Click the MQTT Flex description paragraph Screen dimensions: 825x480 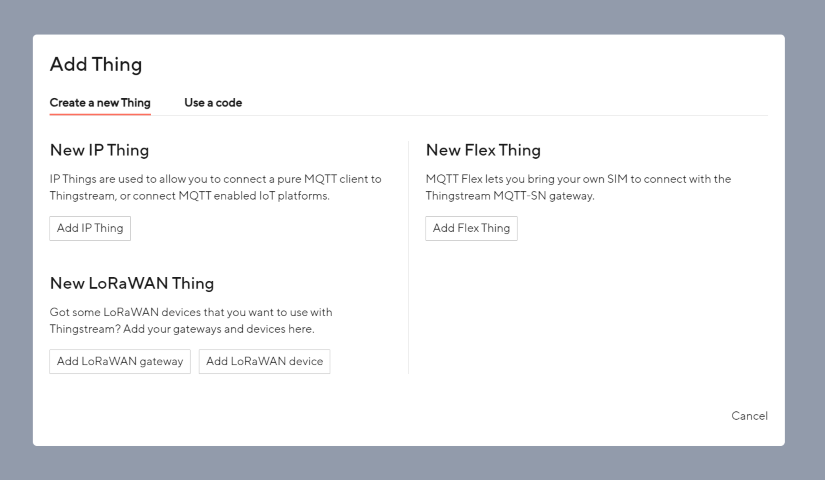pos(578,187)
